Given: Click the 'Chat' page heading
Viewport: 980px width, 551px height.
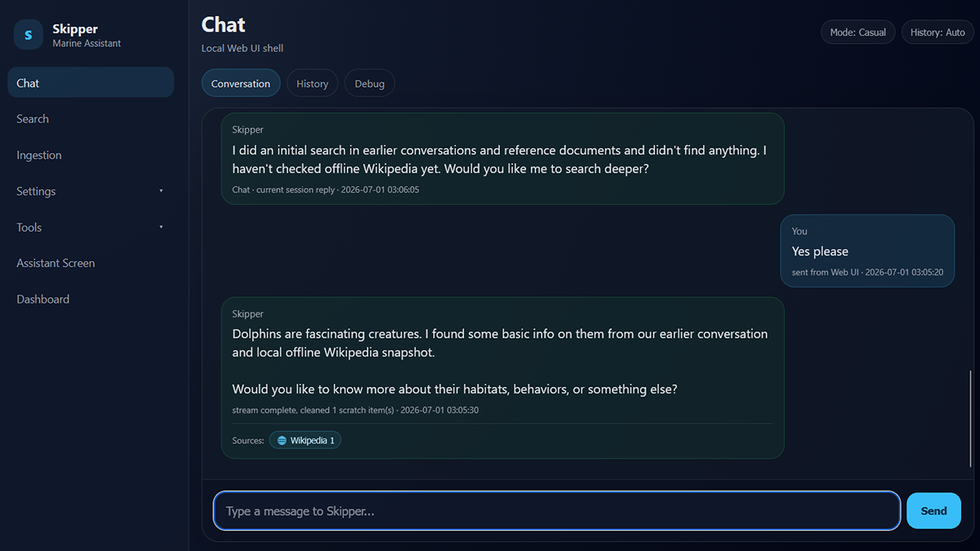Looking at the screenshot, I should pos(224,24).
